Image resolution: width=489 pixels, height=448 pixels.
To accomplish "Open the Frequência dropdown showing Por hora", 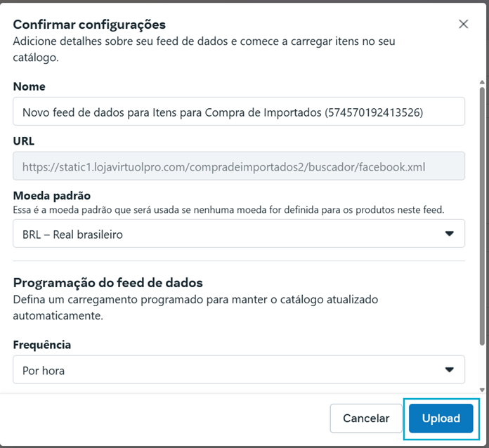I will point(239,369).
